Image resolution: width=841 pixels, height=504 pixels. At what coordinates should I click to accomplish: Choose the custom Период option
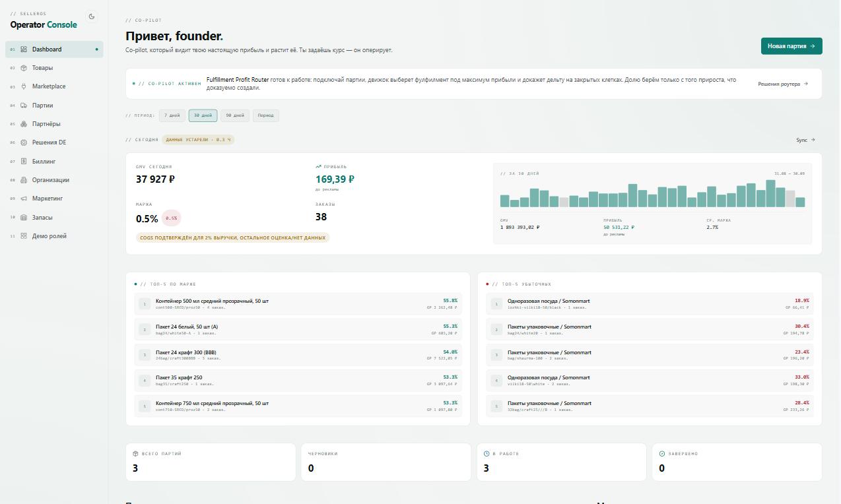(265, 115)
